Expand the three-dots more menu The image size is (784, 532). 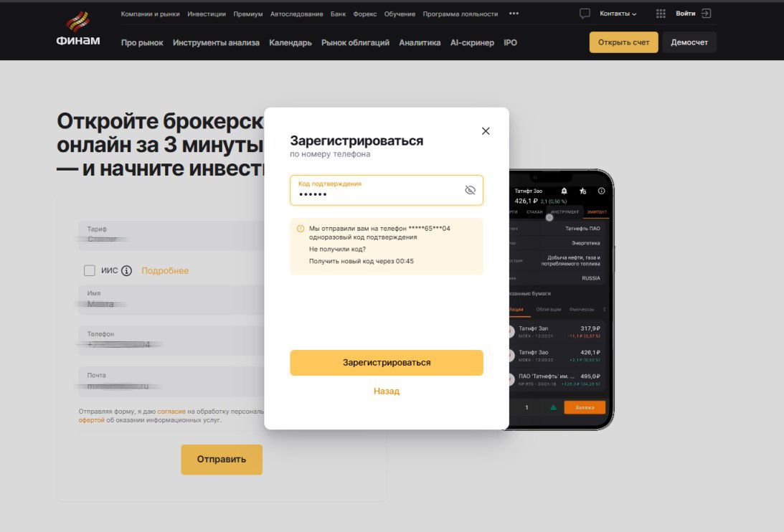click(x=514, y=14)
